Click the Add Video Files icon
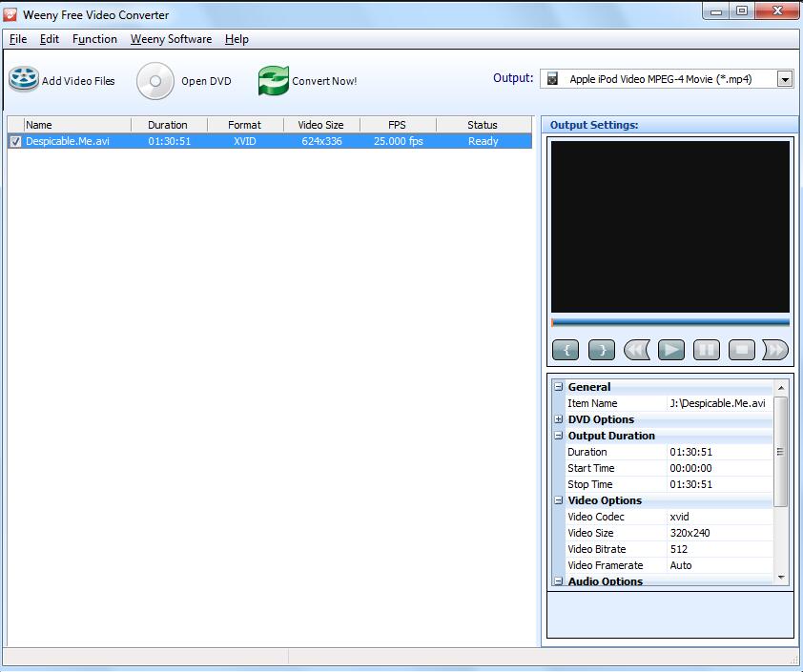 22,80
